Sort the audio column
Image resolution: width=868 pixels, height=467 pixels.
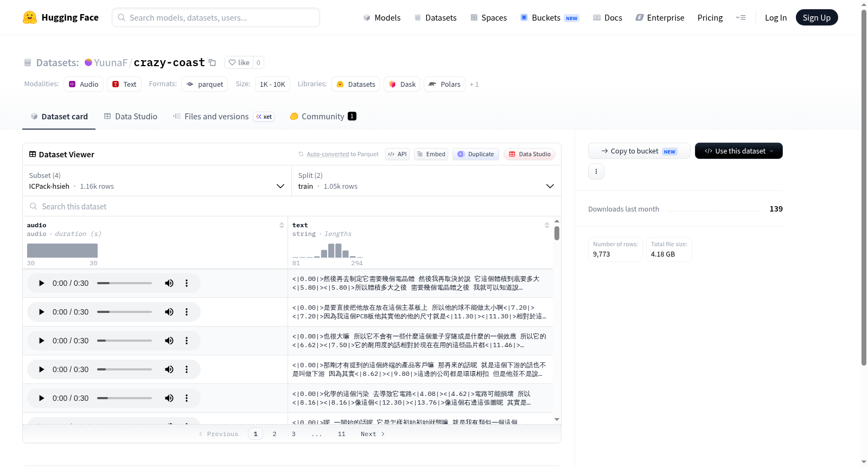click(282, 225)
